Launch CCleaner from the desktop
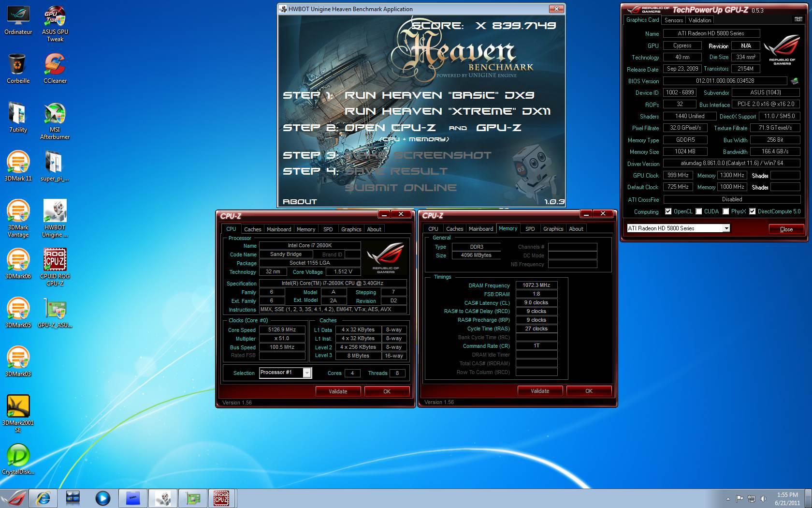 [55, 68]
